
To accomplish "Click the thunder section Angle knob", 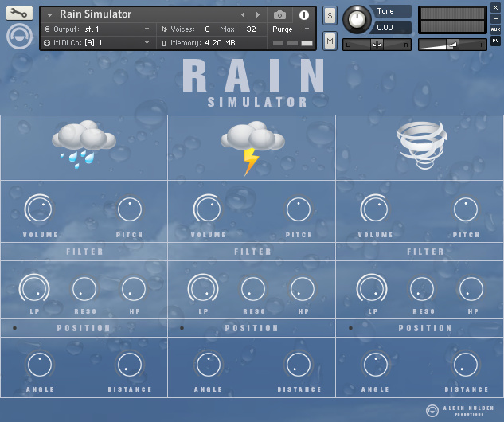I will point(209,364).
